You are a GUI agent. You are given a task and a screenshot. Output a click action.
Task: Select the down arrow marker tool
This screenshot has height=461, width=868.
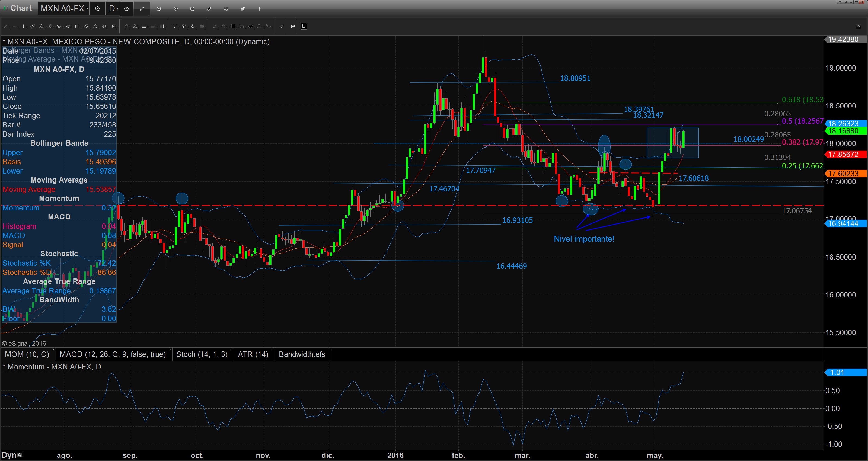[193, 26]
